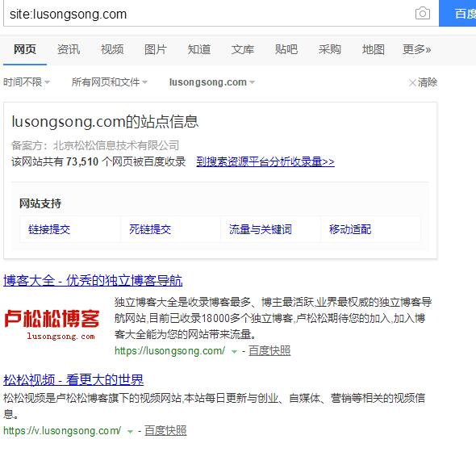This screenshot has width=476, height=452.
Task: Clear filters with the 清除 button
Action: (423, 82)
